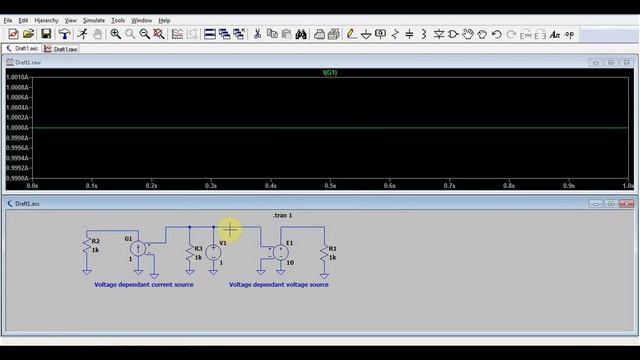Image resolution: width=640 pixels, height=360 pixels.
Task: Select the Drag closed-hand tool
Action: 482,34
